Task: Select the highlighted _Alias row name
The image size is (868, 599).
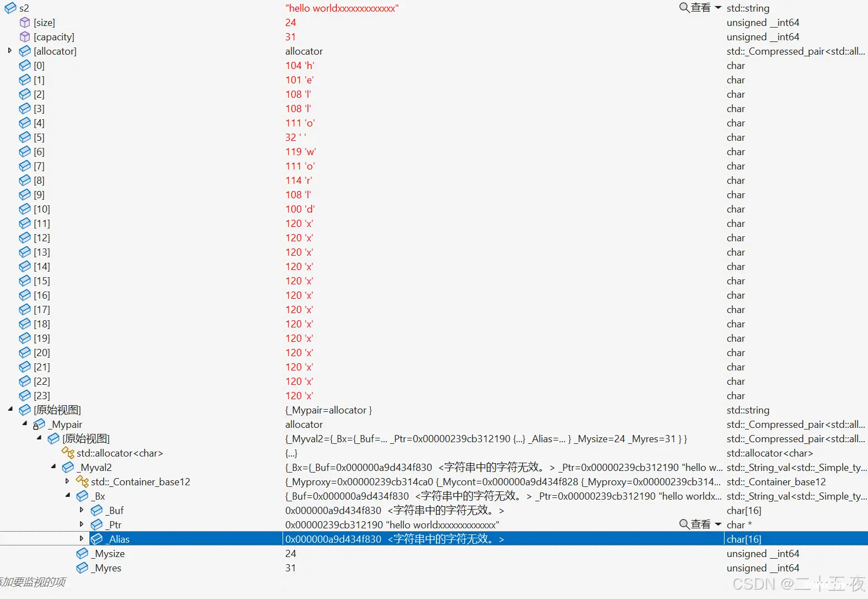Action: [x=119, y=539]
